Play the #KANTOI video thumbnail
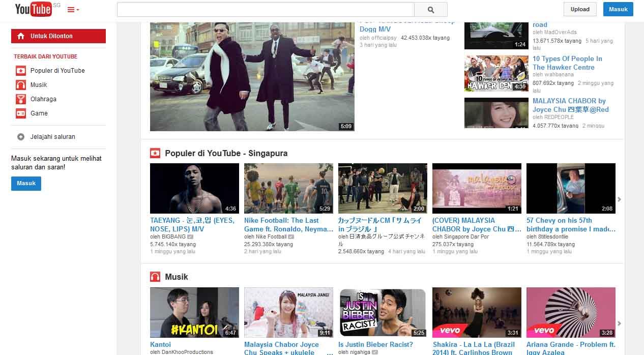Image resolution: width=644 pixels, height=355 pixels. pos(194,312)
